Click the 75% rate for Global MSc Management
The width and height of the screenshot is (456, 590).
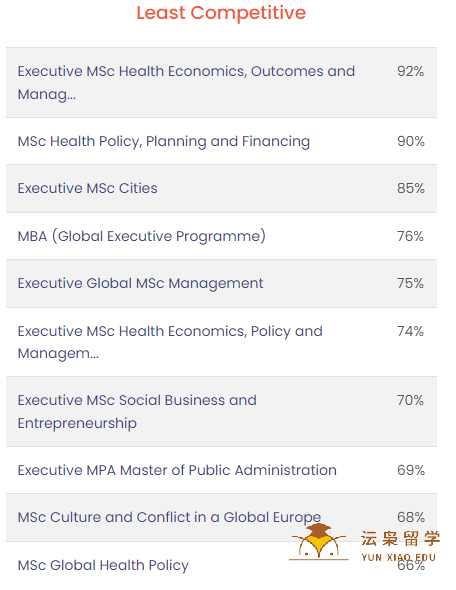[x=410, y=283]
